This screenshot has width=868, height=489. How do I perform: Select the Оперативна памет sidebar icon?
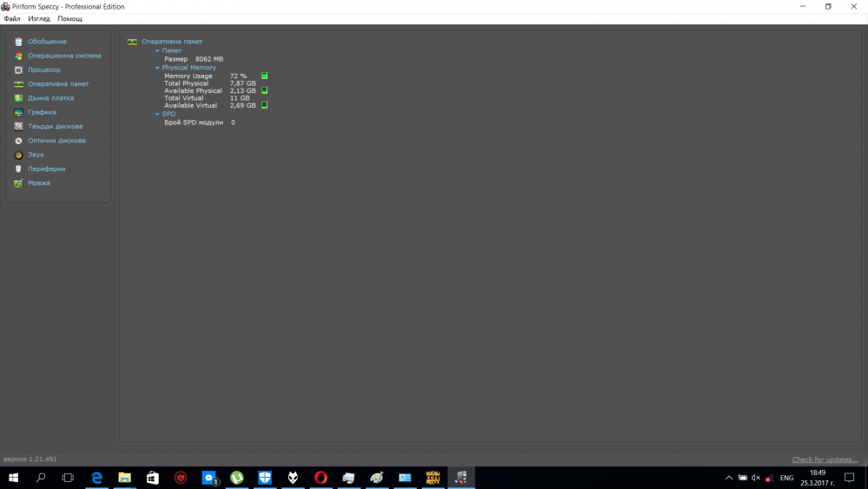[18, 84]
